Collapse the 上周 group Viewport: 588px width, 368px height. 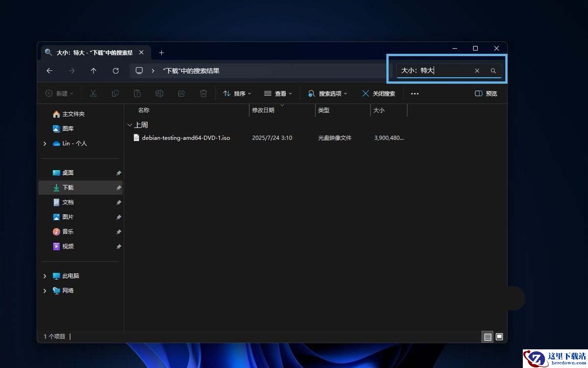coord(129,125)
